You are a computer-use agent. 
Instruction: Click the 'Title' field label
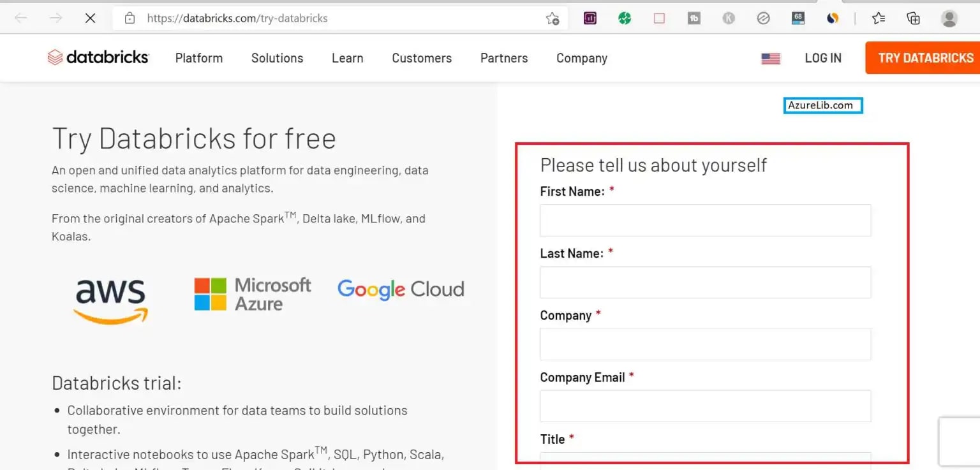tap(553, 439)
